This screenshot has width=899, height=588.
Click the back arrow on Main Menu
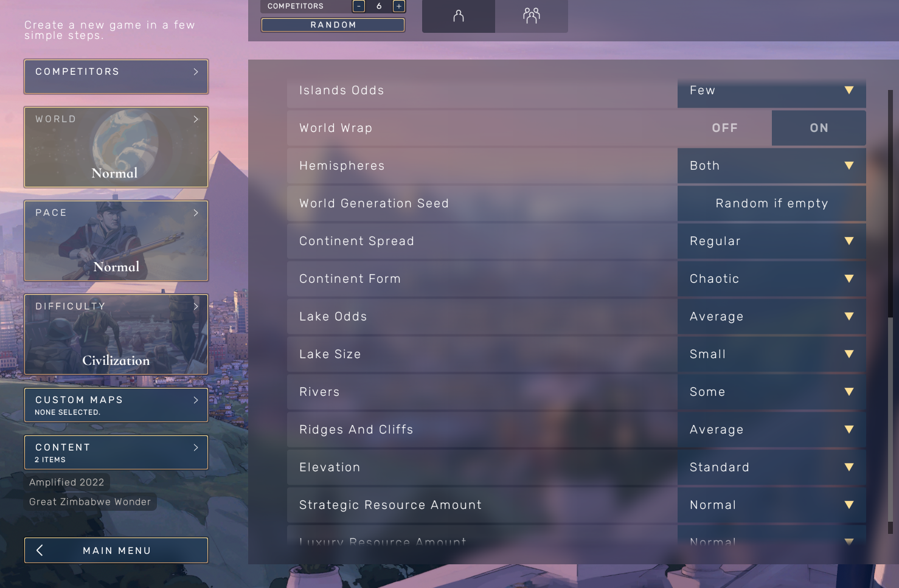click(40, 550)
